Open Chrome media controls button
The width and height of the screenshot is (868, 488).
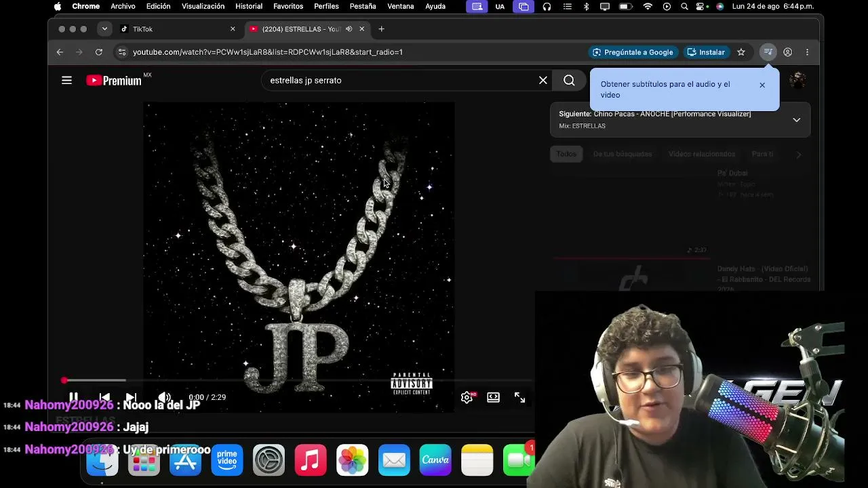tap(768, 52)
